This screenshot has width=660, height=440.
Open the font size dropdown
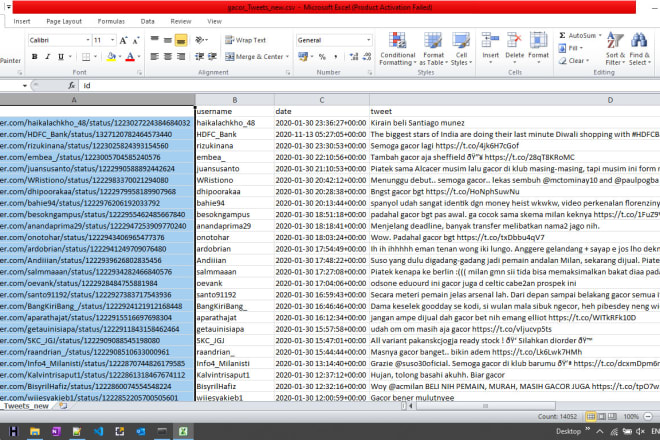tap(112, 40)
